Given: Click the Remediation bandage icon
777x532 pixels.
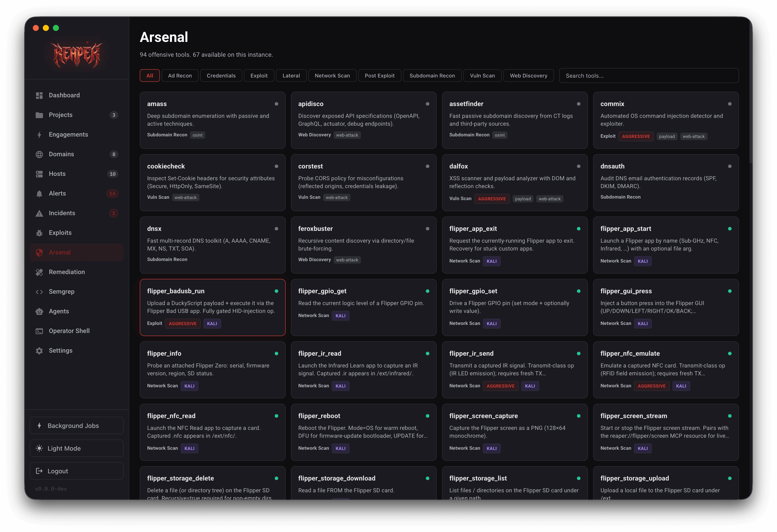Looking at the screenshot, I should point(39,272).
